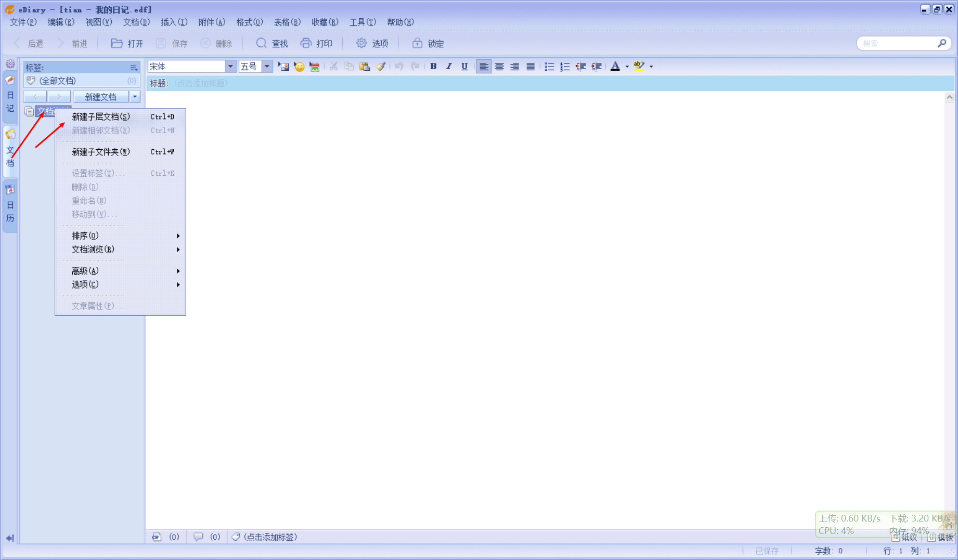Center align text
The width and height of the screenshot is (958, 560).
pos(499,67)
